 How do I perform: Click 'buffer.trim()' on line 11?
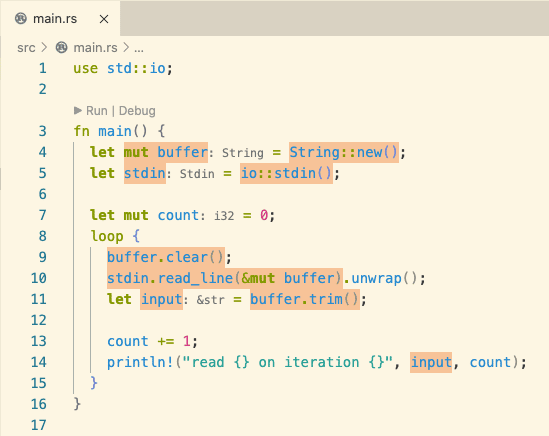pos(305,299)
